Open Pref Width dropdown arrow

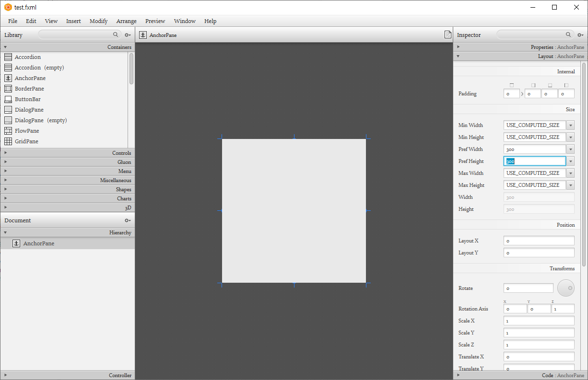tap(570, 149)
